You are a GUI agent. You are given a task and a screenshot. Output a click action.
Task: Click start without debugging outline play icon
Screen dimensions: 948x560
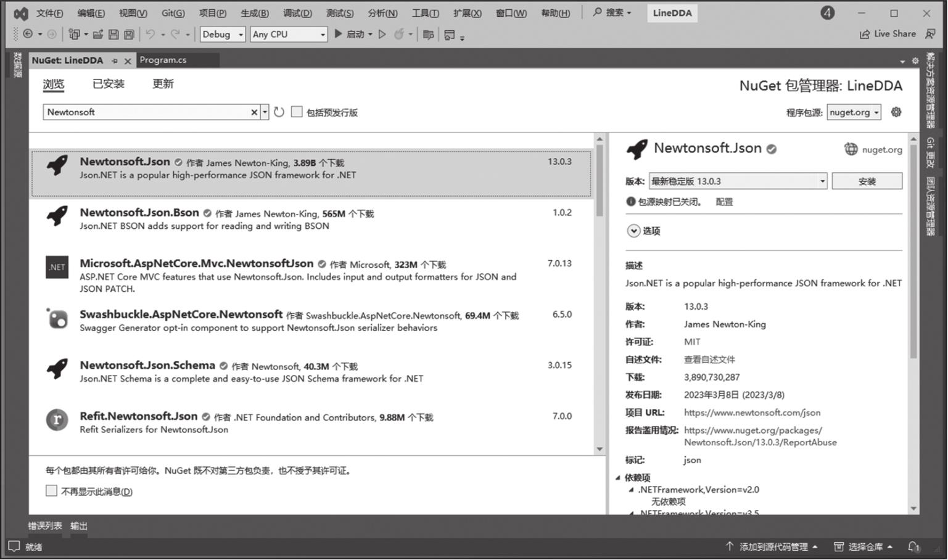pyautogui.click(x=382, y=35)
